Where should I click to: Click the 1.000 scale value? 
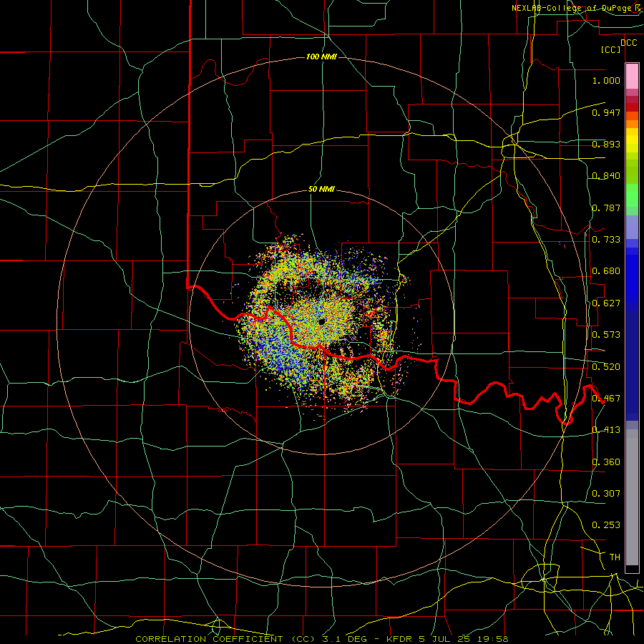[x=606, y=80]
